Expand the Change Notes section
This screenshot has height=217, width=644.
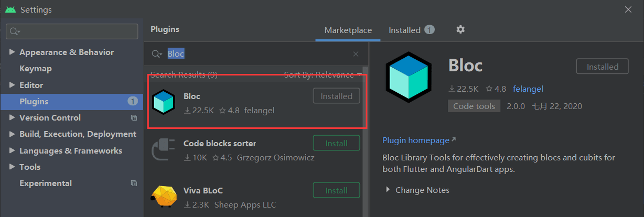[x=388, y=190]
